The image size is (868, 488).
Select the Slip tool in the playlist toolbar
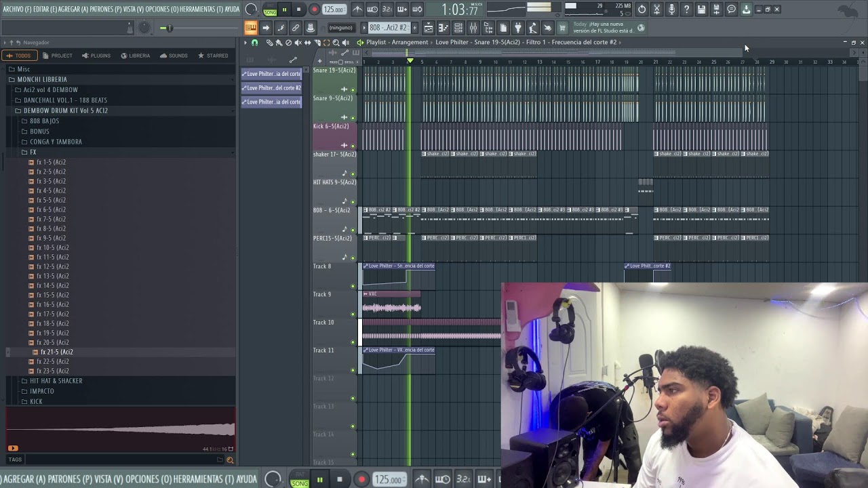[307, 43]
